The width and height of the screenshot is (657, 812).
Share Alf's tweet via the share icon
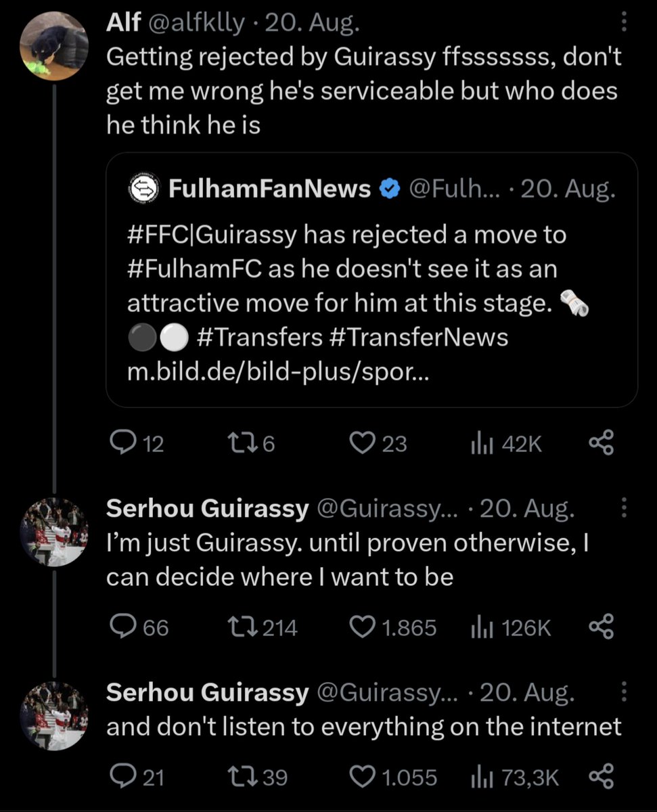coord(602,443)
